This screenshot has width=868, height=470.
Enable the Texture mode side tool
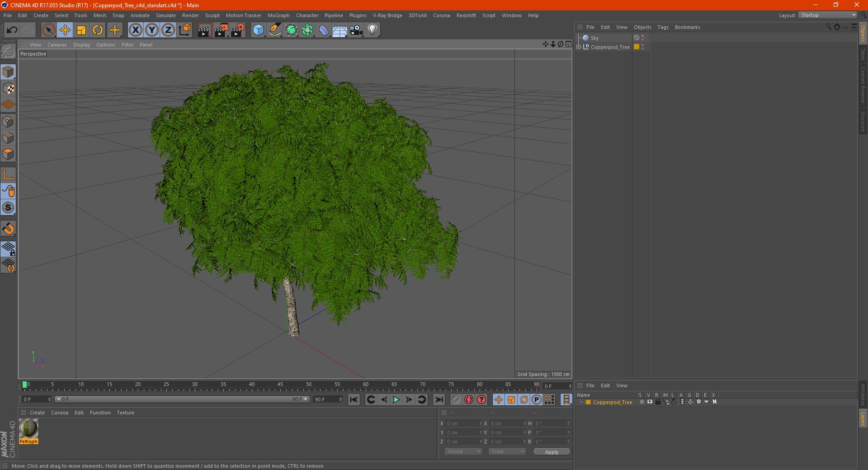click(x=8, y=89)
